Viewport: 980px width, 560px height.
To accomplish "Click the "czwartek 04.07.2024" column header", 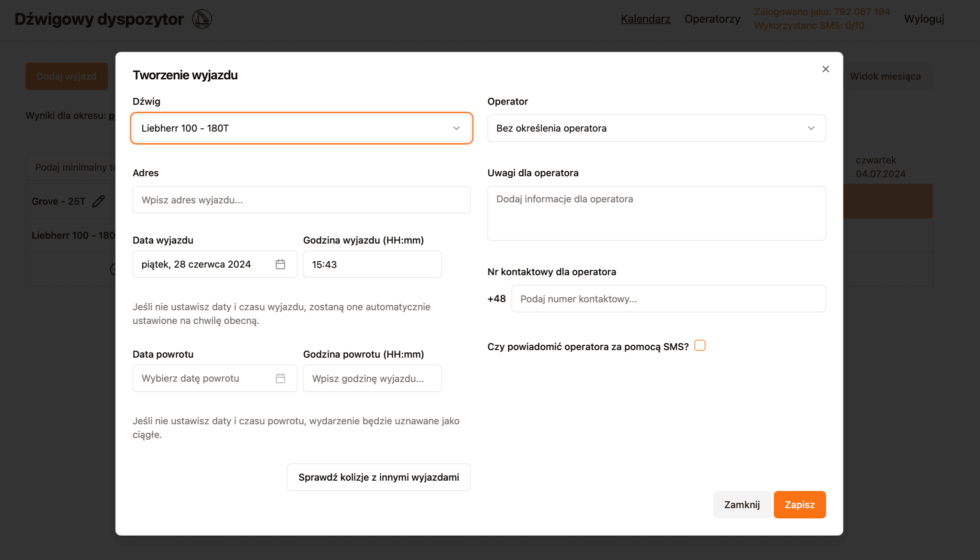I will (x=880, y=167).
